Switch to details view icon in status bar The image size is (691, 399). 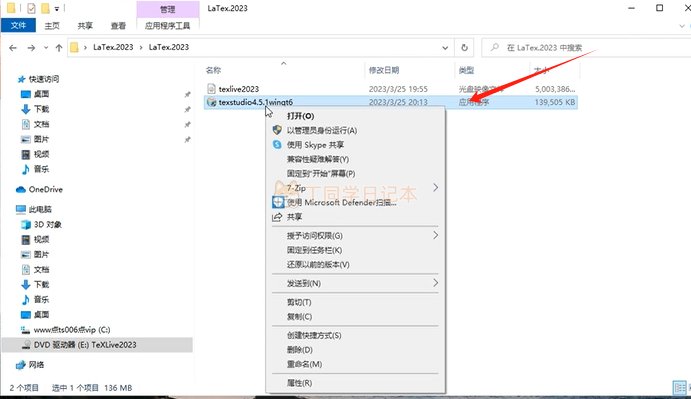pyautogui.click(x=680, y=388)
